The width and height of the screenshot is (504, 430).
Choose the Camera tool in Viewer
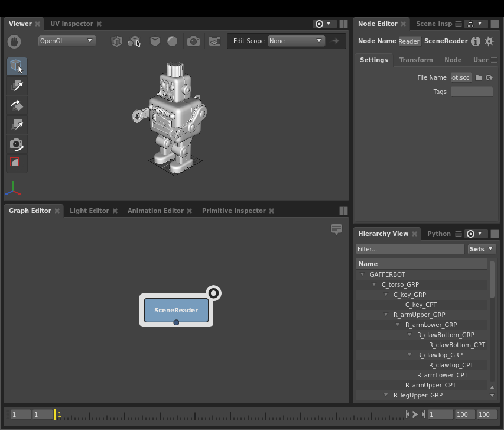(x=17, y=144)
